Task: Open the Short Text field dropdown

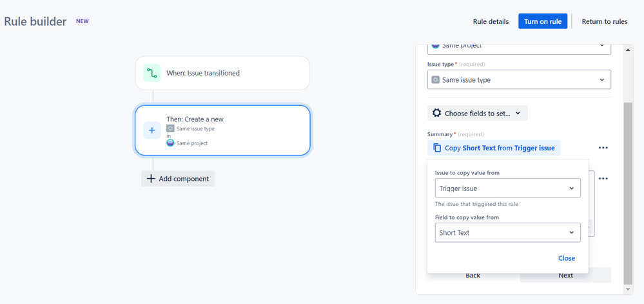Action: (507, 232)
